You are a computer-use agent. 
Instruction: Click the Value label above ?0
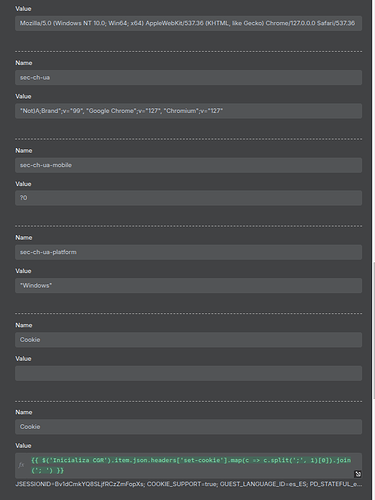click(23, 184)
